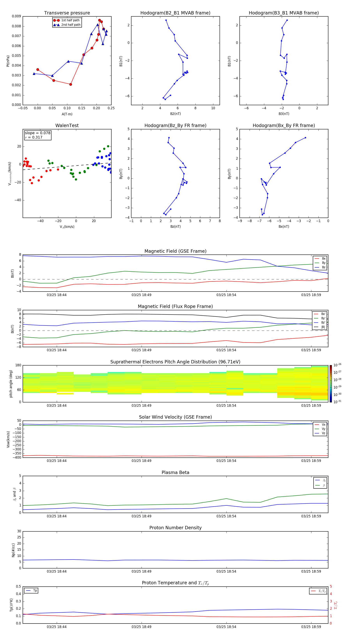The image size is (351, 644).
Task: Click the 'Magnetic Field (Flux Rope Frame)' title
Action: click(x=175, y=307)
